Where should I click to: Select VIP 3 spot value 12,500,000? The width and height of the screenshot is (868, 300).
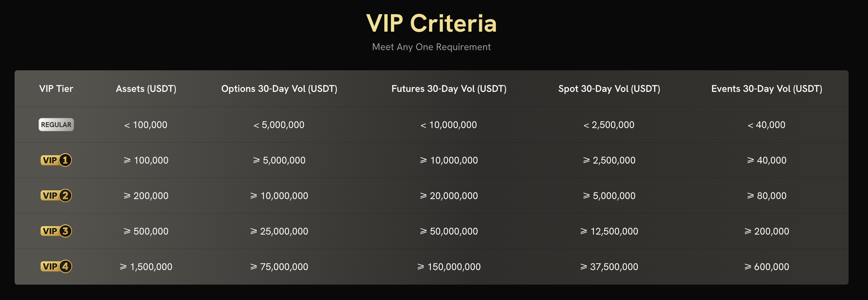click(609, 231)
